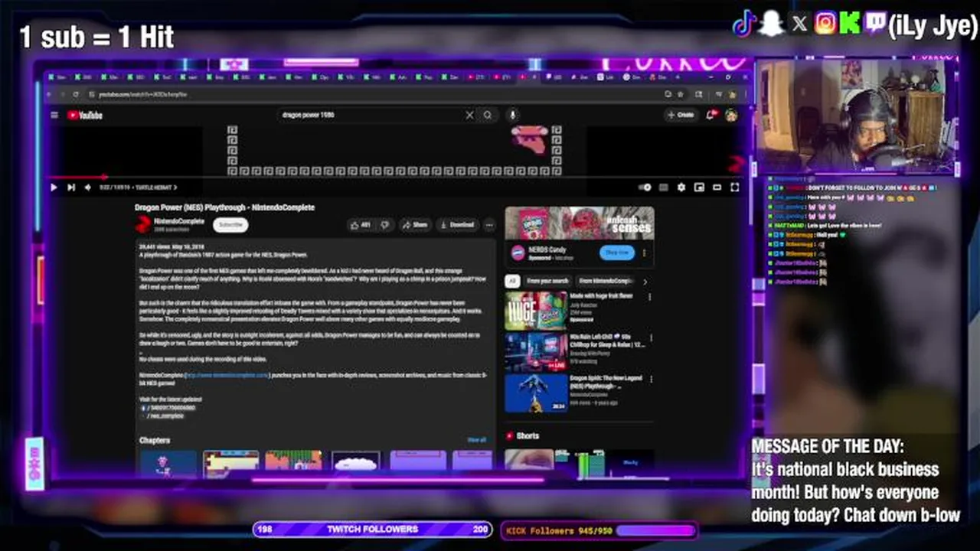This screenshot has height=551, width=980.
Task: Open the nintendocomplete.com link in description
Action: pos(227,376)
